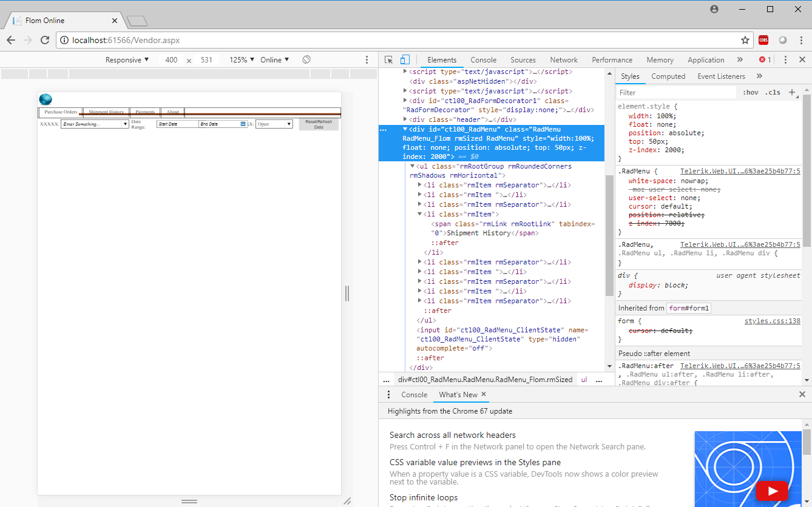Click the add new style rule plus icon
This screenshot has height=507, width=812.
coord(792,92)
